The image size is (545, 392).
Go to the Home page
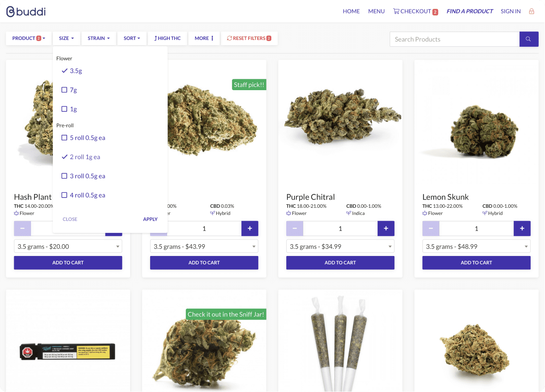tap(351, 11)
